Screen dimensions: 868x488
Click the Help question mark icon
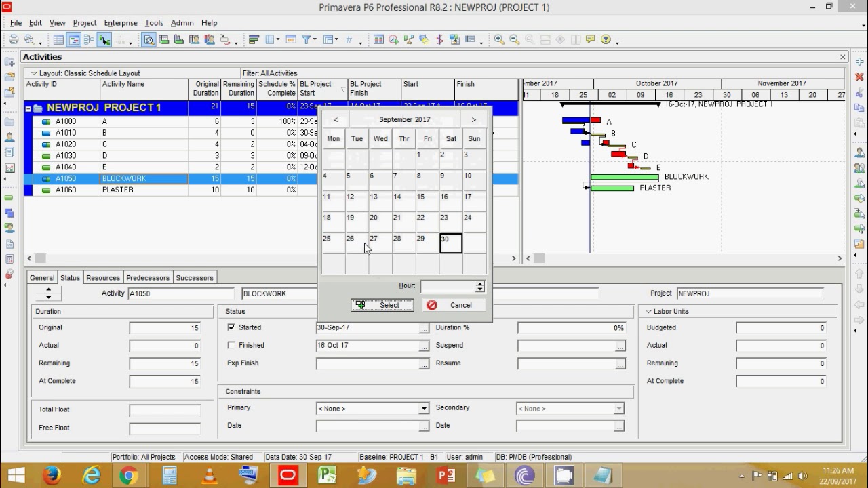[x=606, y=40]
